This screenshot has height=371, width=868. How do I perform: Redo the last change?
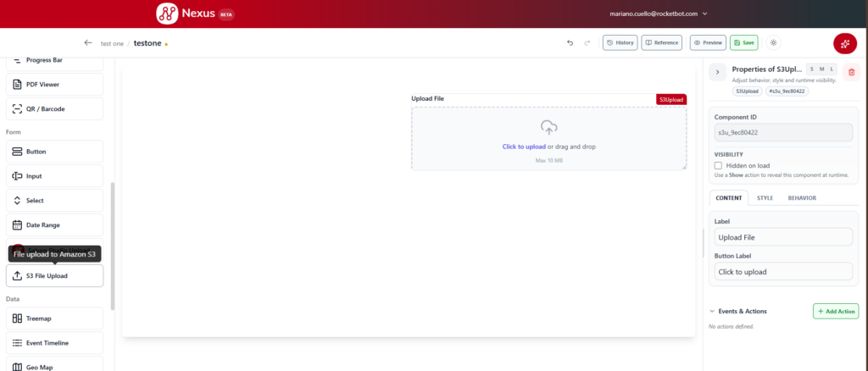click(587, 42)
